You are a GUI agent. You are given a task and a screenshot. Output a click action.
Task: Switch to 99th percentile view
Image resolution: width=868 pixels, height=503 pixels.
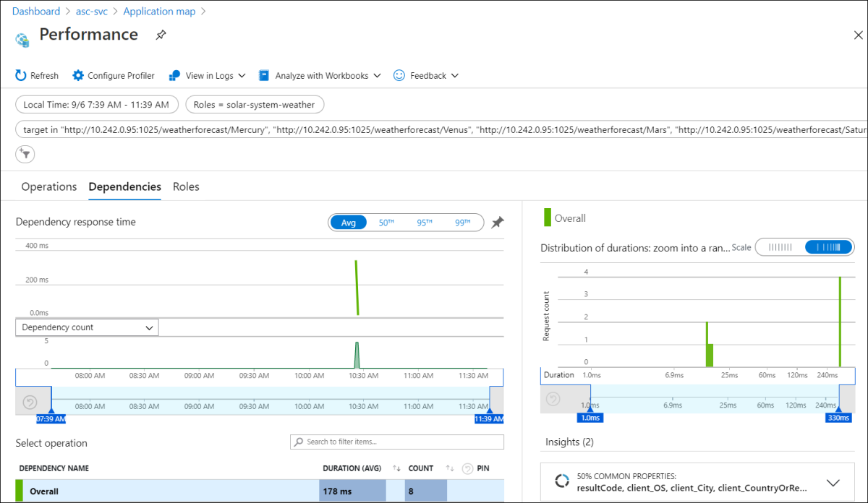(462, 223)
